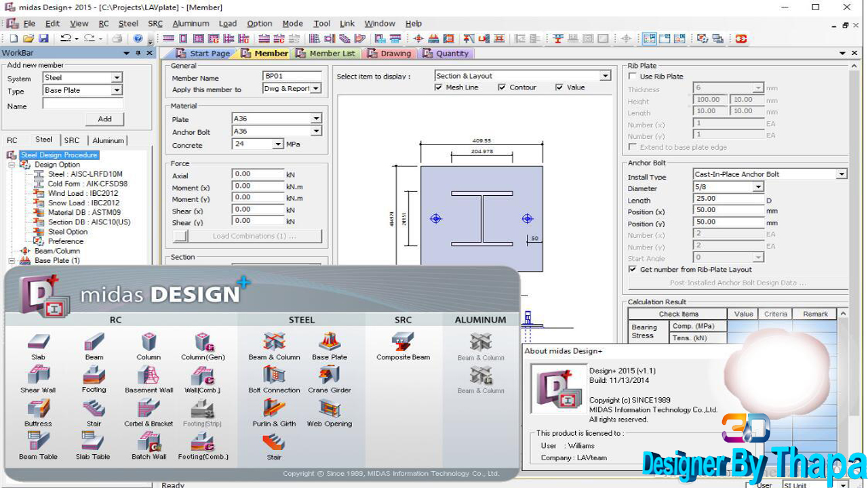Image resolution: width=868 pixels, height=488 pixels.
Task: Launch the Batch Wall icon
Action: [x=149, y=441]
